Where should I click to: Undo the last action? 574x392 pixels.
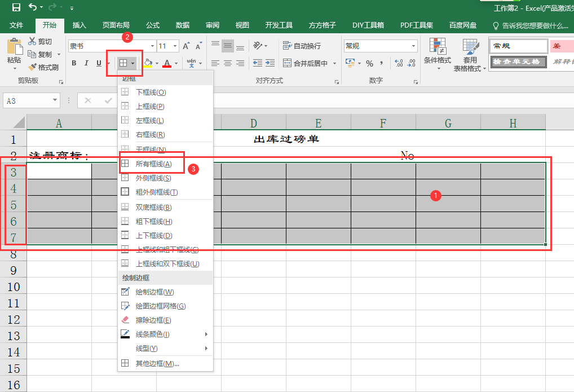tap(33, 7)
